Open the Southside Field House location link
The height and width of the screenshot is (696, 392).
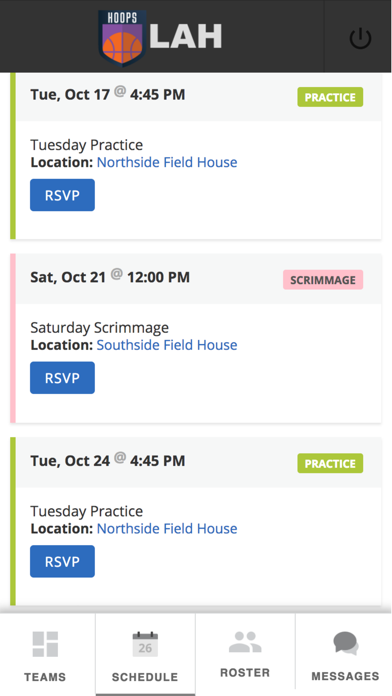coord(167,345)
